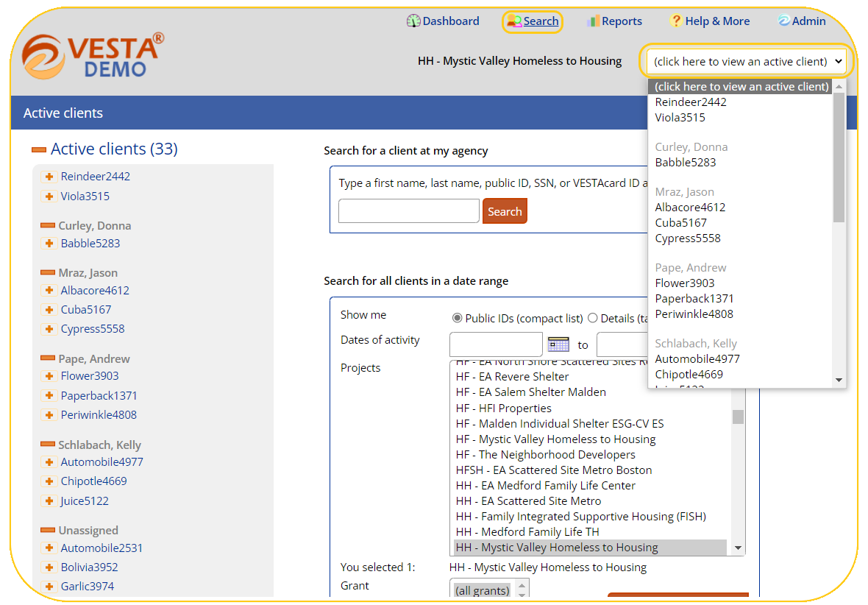Open the Paperback1371 client link

click(x=99, y=395)
